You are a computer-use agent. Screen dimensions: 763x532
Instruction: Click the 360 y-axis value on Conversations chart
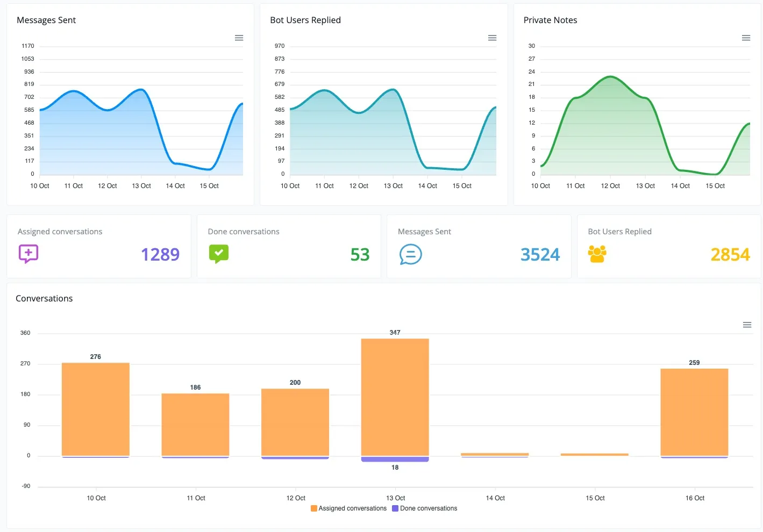click(x=25, y=333)
